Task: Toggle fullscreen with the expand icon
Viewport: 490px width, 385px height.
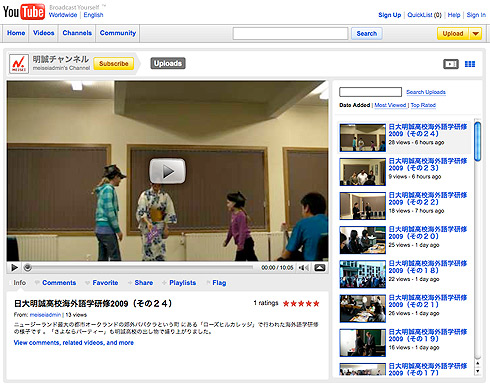Action: (x=320, y=267)
